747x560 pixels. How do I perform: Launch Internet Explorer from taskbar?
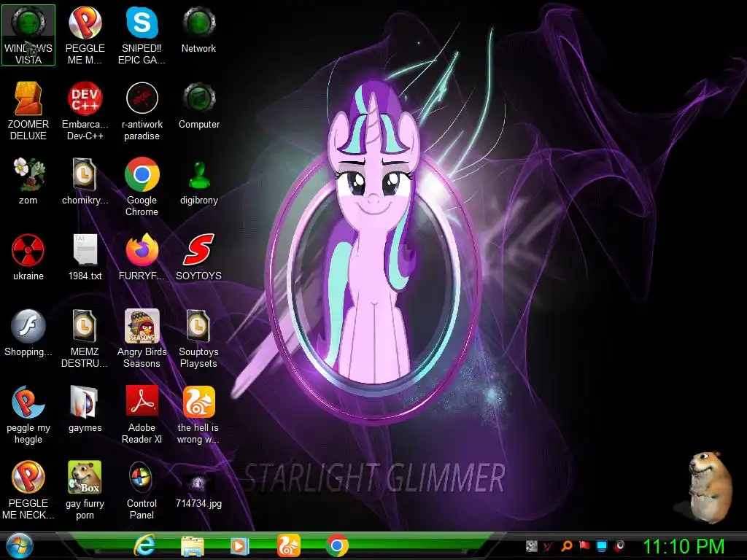pyautogui.click(x=144, y=545)
